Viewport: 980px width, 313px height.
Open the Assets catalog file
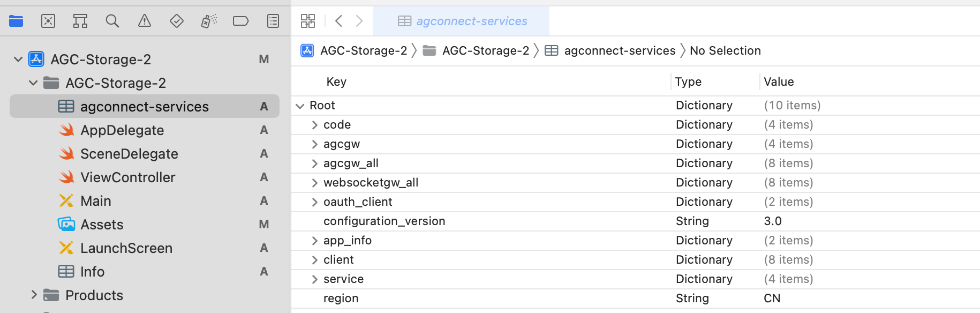click(x=102, y=225)
